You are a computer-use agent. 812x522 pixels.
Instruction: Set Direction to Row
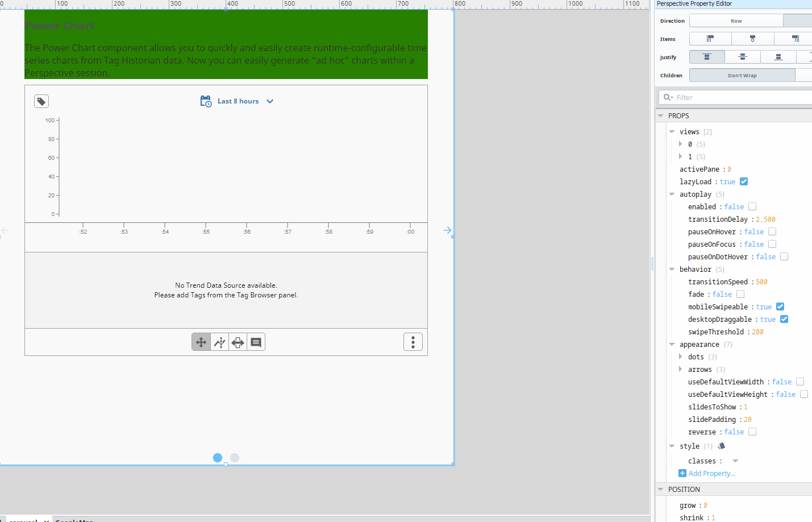[x=736, y=20]
